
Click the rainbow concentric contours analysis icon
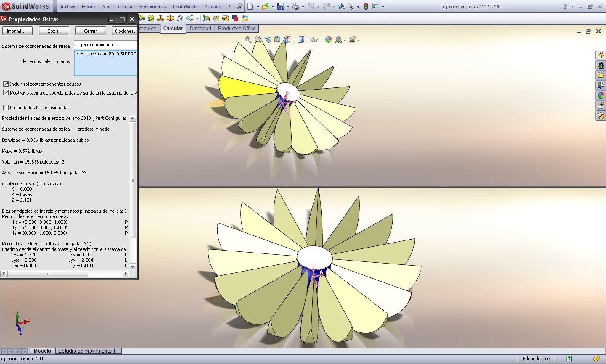(216, 18)
